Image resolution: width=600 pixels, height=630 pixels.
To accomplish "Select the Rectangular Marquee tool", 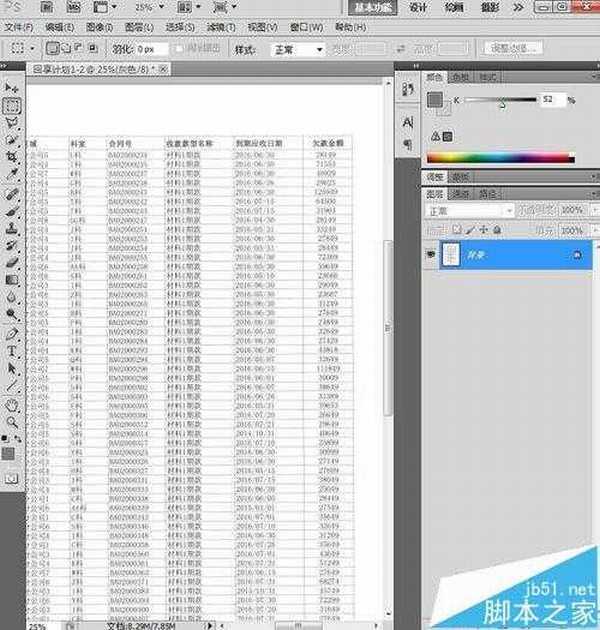I will 12,106.
